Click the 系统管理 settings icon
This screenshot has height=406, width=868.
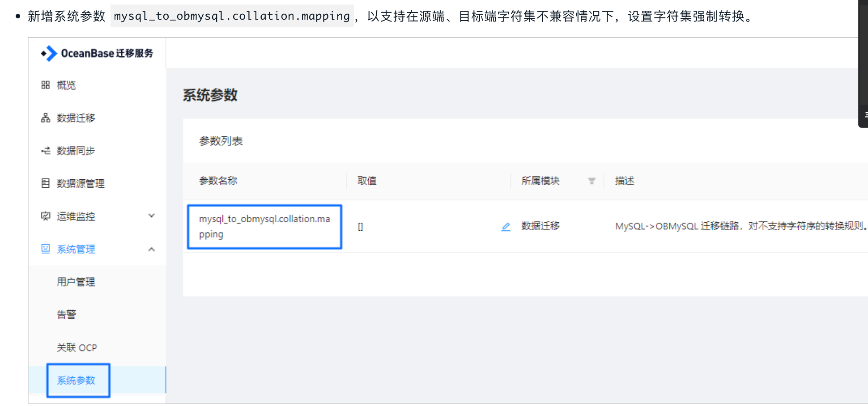click(46, 249)
